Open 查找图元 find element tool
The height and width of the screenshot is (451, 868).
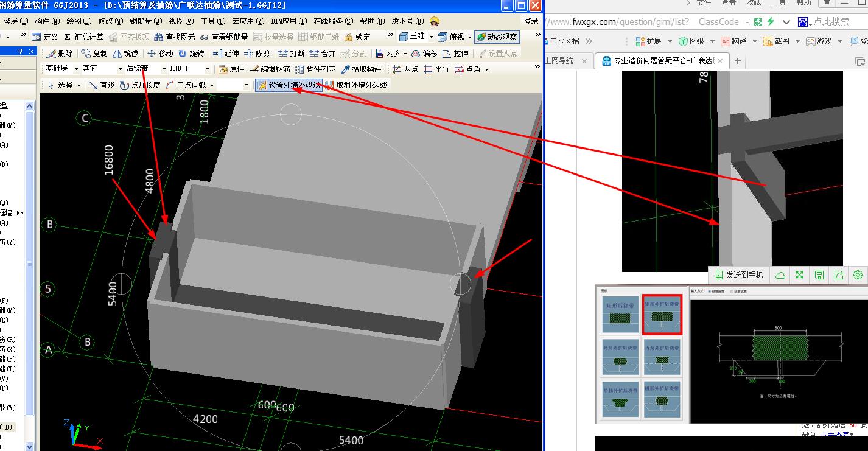174,37
